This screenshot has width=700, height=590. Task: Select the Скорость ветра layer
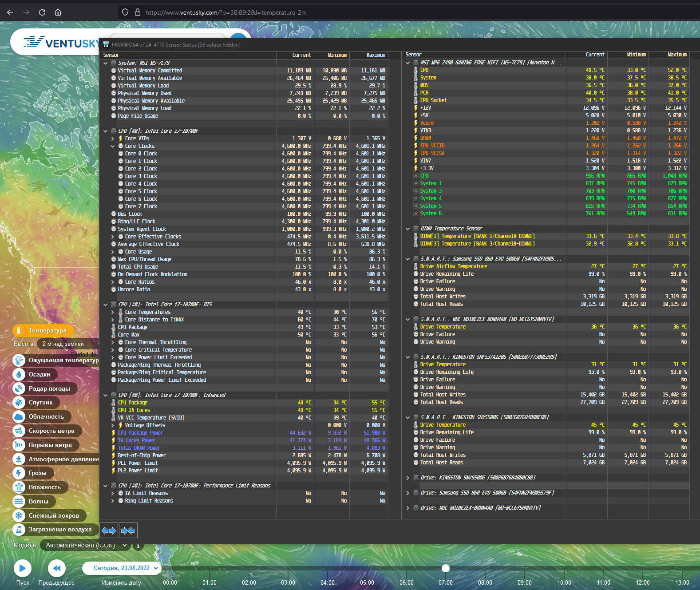tap(47, 431)
